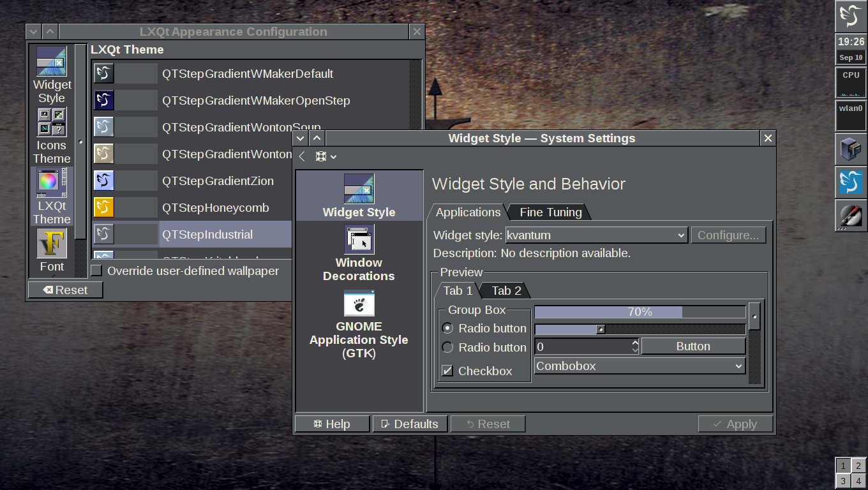Screen dimensions: 868x490
Task: Open Widget Style in LXQt Appearance sidebar
Action: pyautogui.click(x=52, y=75)
